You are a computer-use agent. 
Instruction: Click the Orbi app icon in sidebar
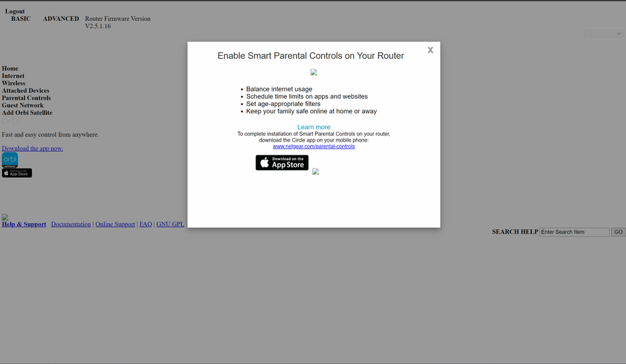click(10, 160)
